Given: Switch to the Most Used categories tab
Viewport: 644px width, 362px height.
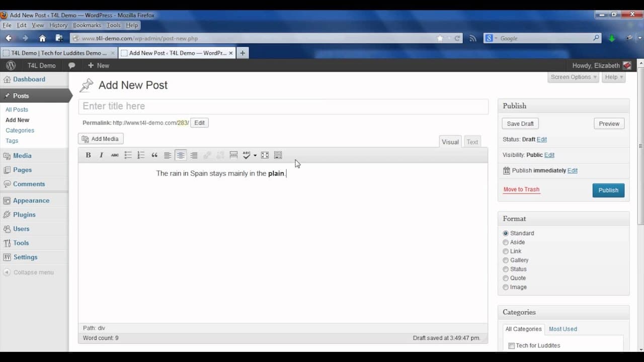Looking at the screenshot, I should point(563,329).
